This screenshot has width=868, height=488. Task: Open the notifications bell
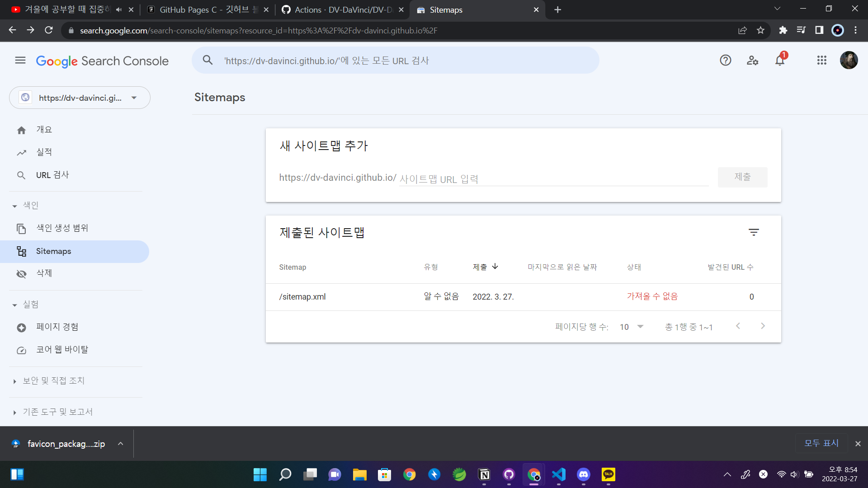pos(779,60)
